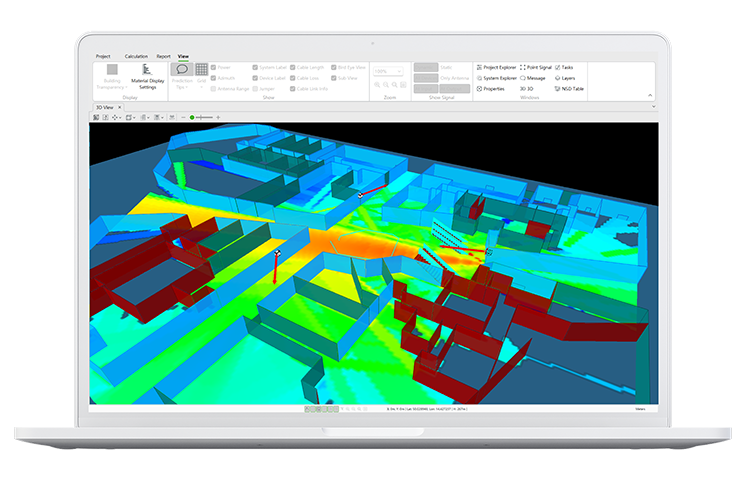The height and width of the screenshot is (481, 744).
Task: Click the first grey button in Show Signal
Action: point(426,67)
